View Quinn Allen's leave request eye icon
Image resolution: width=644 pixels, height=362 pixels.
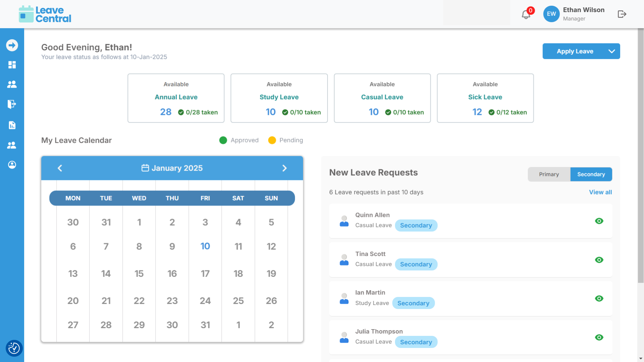(599, 221)
